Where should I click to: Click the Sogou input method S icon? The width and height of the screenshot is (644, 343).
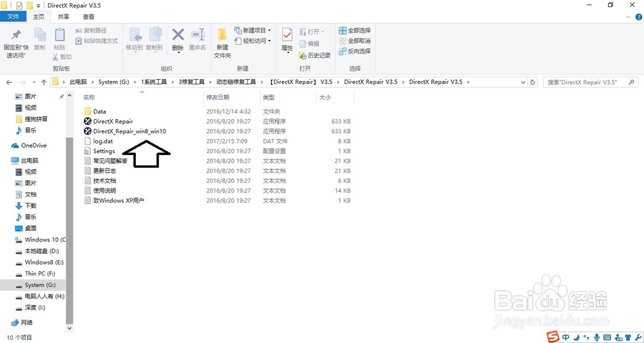coord(554,337)
